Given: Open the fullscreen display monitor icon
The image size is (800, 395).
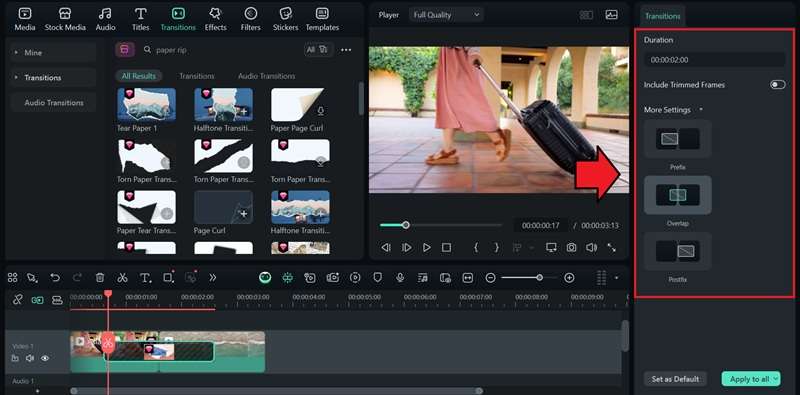Looking at the screenshot, I should [551, 248].
